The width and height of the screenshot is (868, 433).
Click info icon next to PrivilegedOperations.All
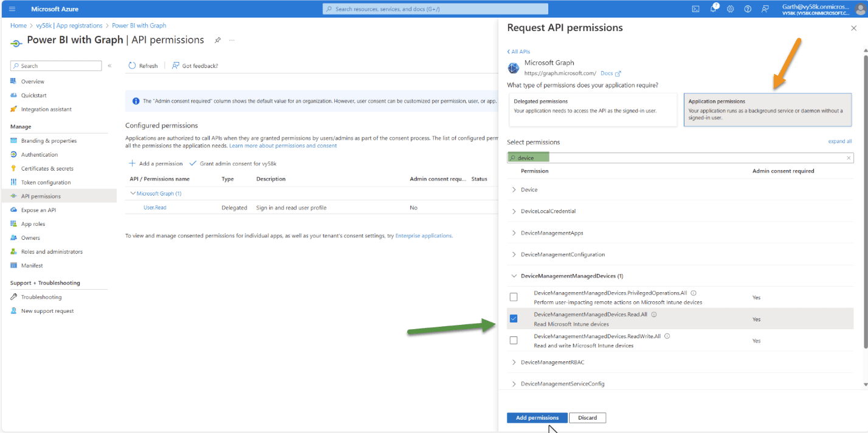coord(694,293)
